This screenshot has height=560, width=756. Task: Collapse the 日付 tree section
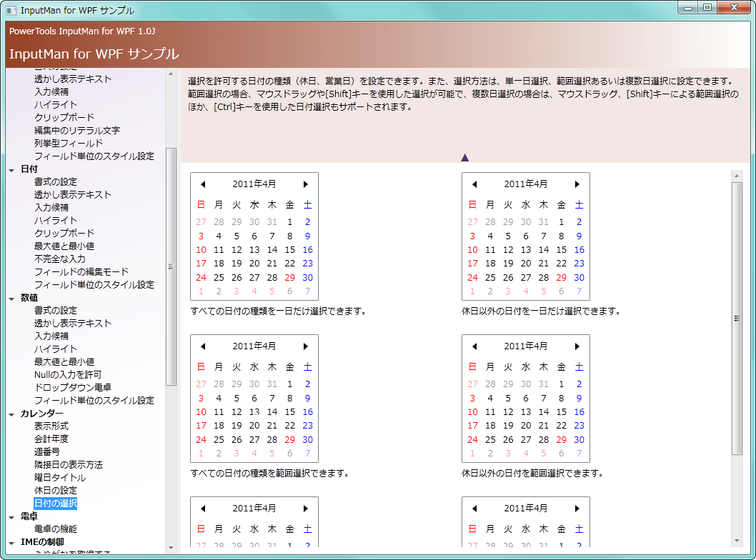click(11, 170)
